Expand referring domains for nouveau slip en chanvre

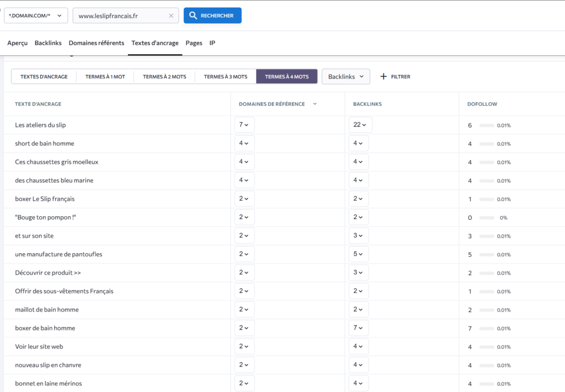pyautogui.click(x=244, y=364)
